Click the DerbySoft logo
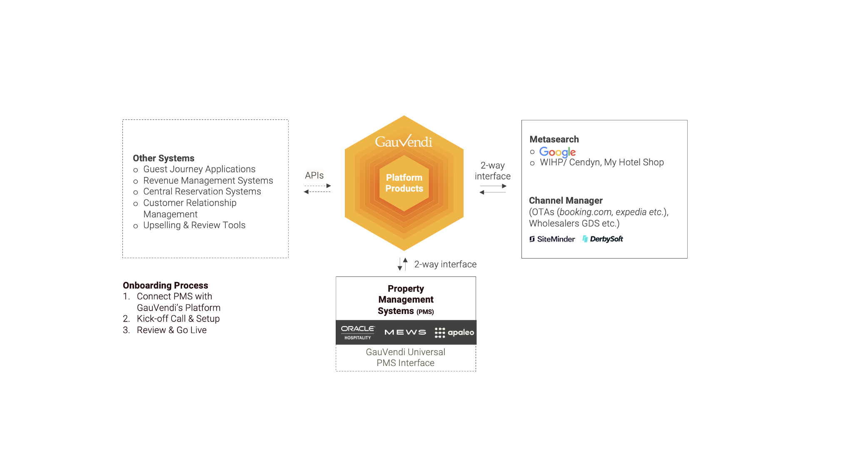 pyautogui.click(x=603, y=239)
